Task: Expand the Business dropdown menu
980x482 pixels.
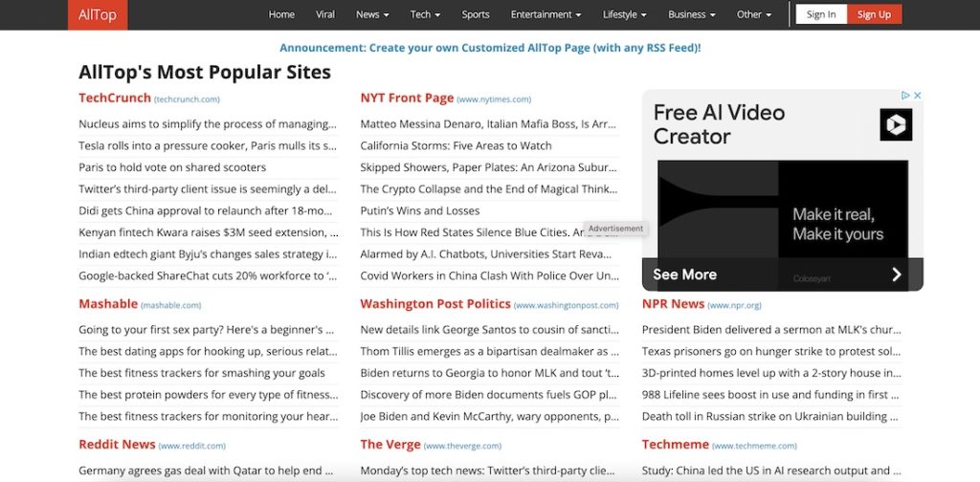Action: [692, 14]
